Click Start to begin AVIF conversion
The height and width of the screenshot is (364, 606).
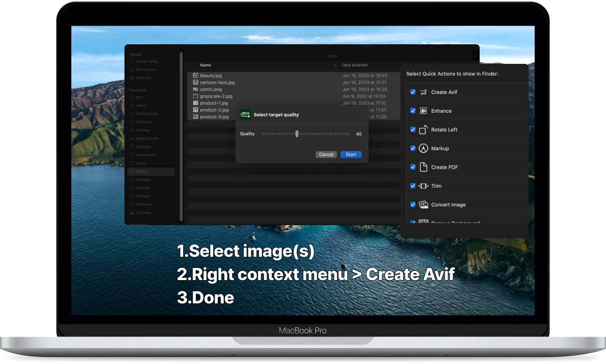coord(351,155)
